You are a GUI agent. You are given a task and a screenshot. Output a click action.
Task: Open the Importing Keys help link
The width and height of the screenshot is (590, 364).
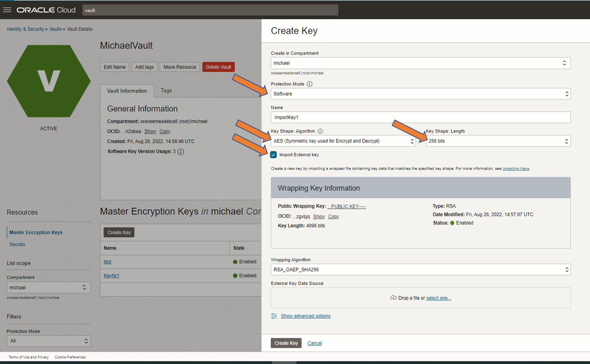tap(516, 169)
